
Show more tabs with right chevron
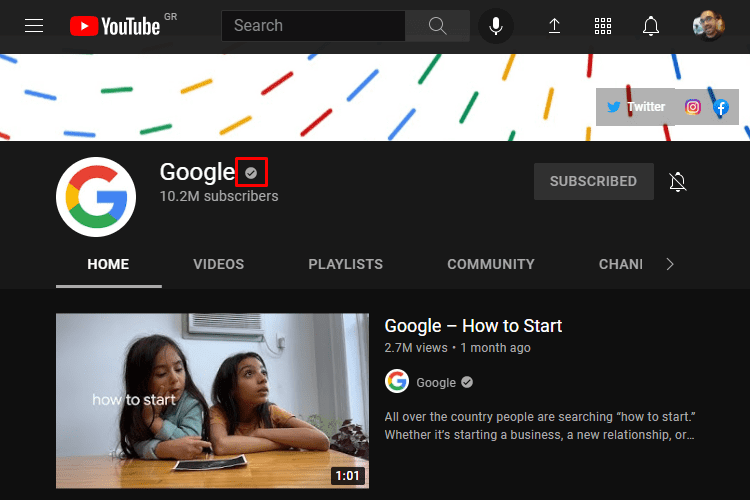[670, 264]
